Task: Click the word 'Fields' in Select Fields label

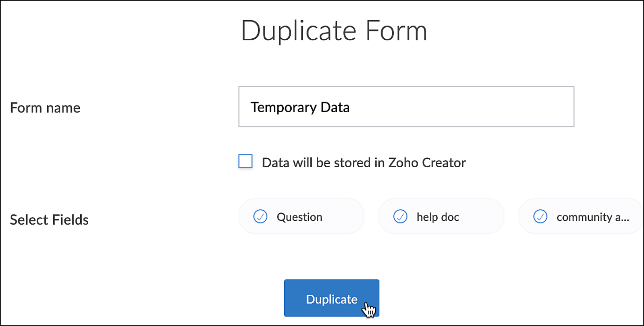Action: pos(70,220)
